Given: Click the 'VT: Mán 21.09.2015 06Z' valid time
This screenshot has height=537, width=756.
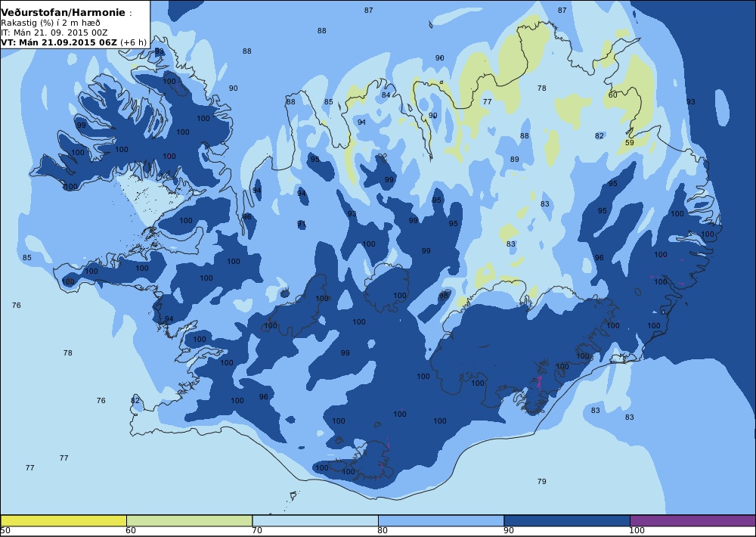Looking at the screenshot, I should [x=59, y=42].
